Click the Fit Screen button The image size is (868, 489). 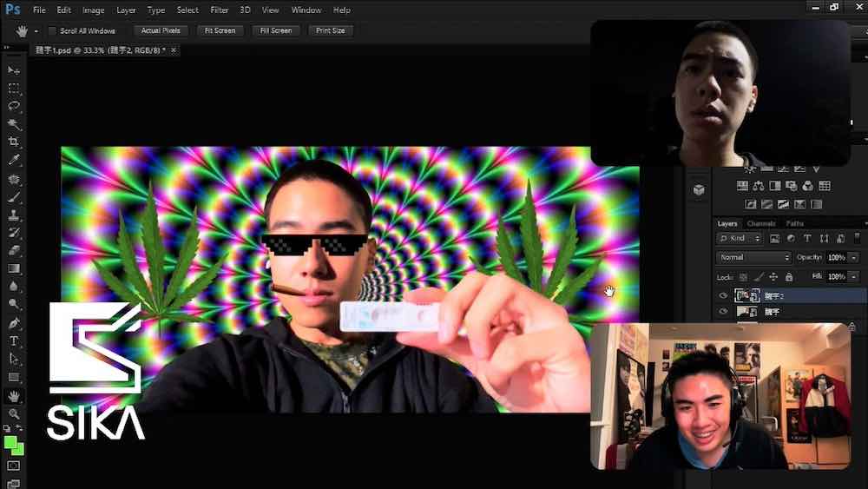pyautogui.click(x=220, y=31)
